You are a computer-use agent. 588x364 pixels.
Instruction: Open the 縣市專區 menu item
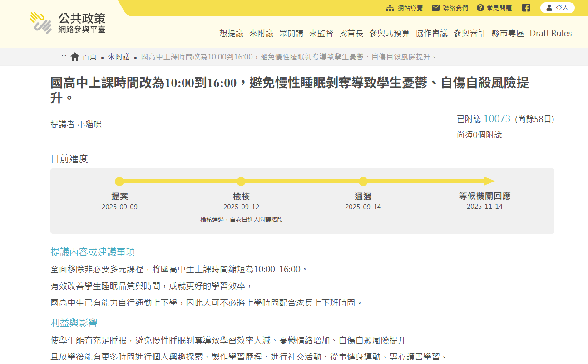coord(508,33)
